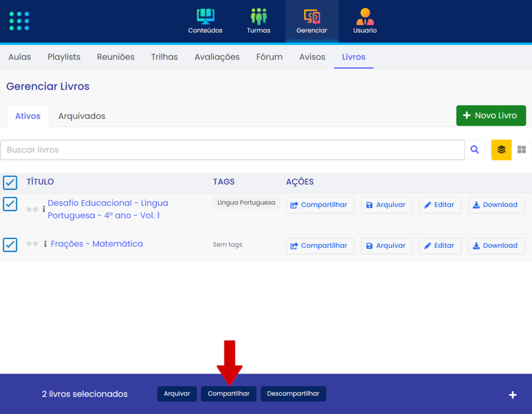
Task: Go to the Playlists tab
Action: click(64, 57)
